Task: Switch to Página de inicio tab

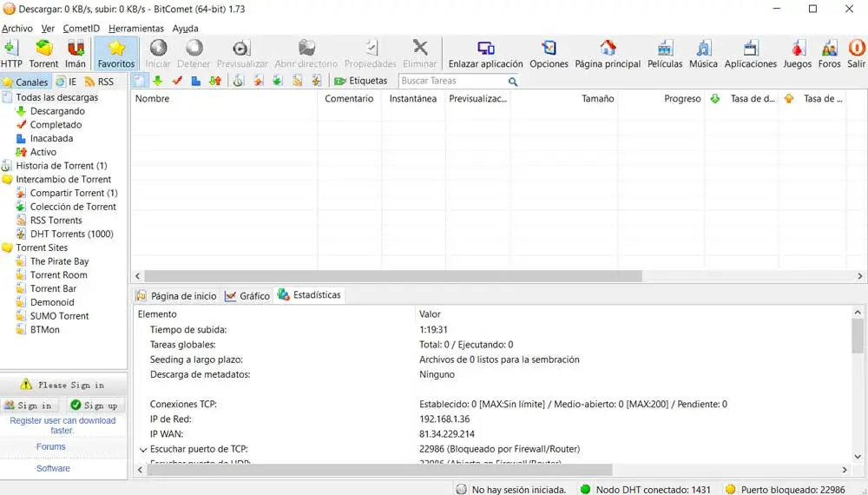Action: (x=176, y=296)
